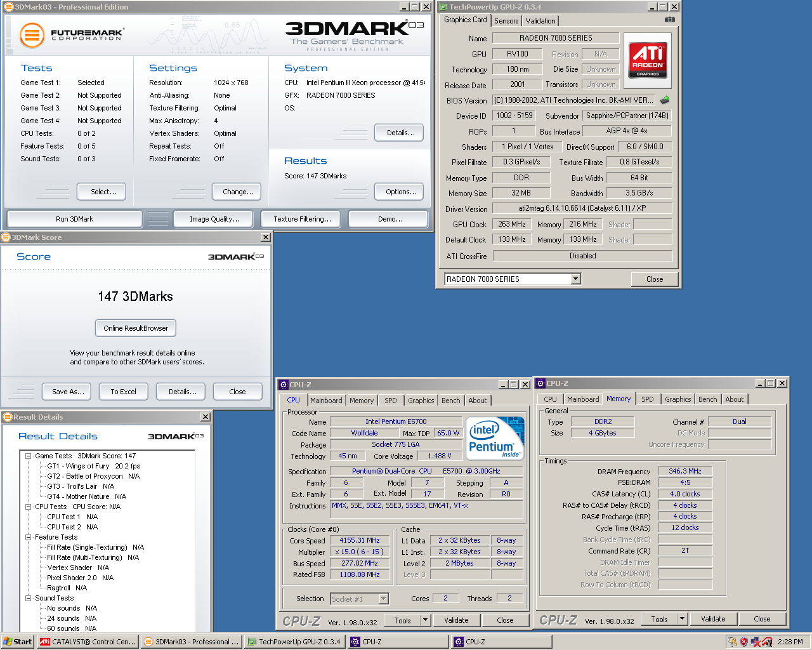The image size is (812, 650).
Task: Click the Futuremark orange logo
Action: pyautogui.click(x=32, y=35)
